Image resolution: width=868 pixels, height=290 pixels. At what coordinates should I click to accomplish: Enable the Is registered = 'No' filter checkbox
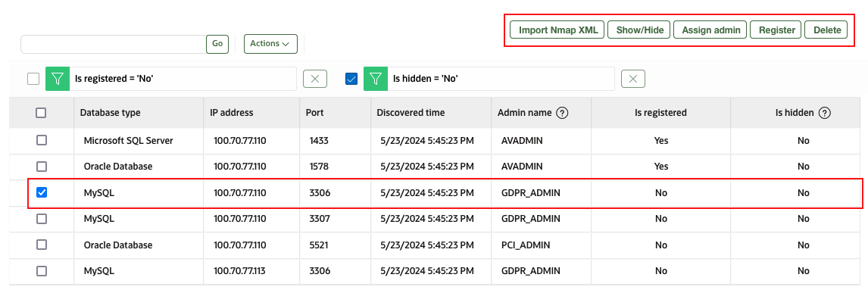[33, 79]
